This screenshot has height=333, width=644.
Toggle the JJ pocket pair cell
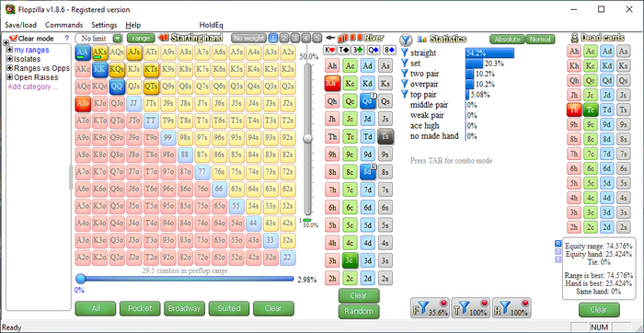point(134,104)
